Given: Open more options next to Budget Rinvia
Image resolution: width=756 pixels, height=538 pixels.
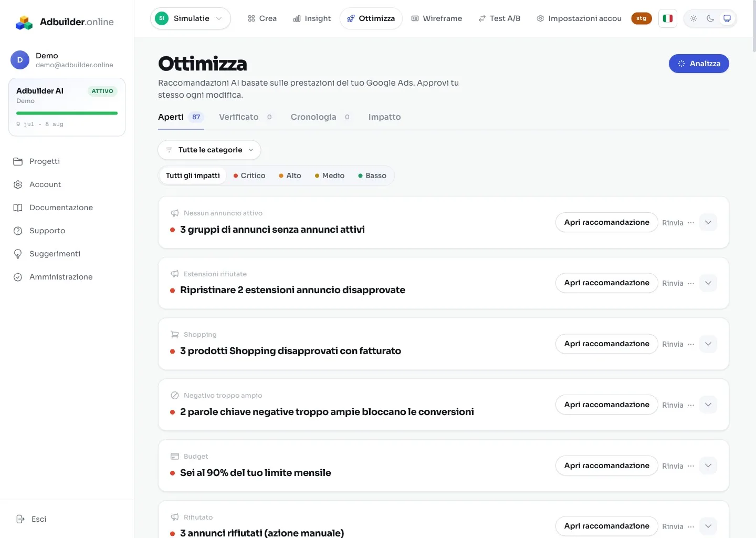Looking at the screenshot, I should click(691, 466).
